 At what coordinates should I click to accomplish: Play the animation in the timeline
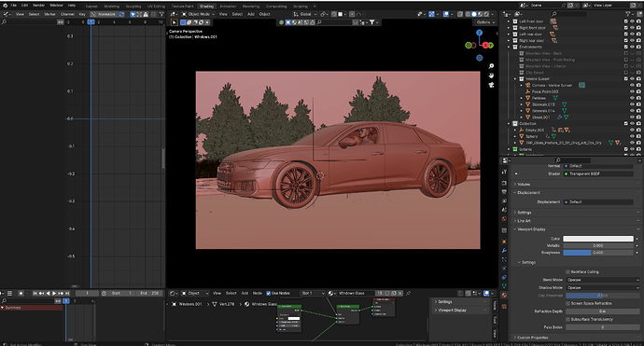(54, 294)
